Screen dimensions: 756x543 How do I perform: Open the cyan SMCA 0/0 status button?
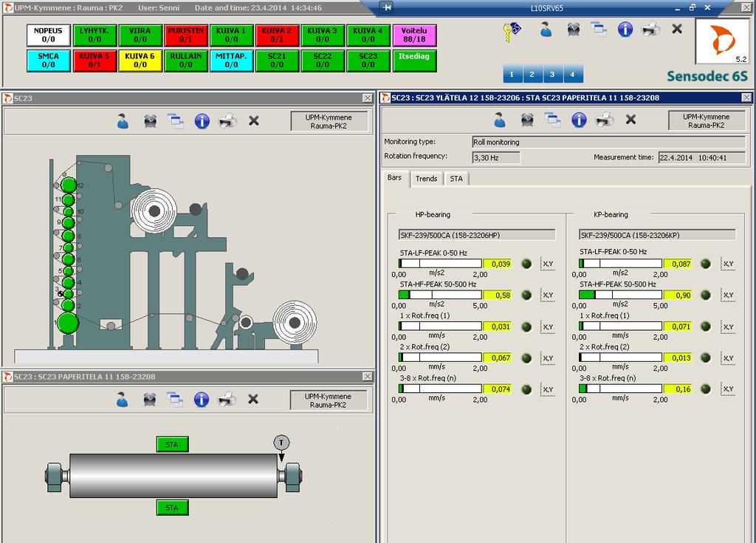tap(48, 61)
